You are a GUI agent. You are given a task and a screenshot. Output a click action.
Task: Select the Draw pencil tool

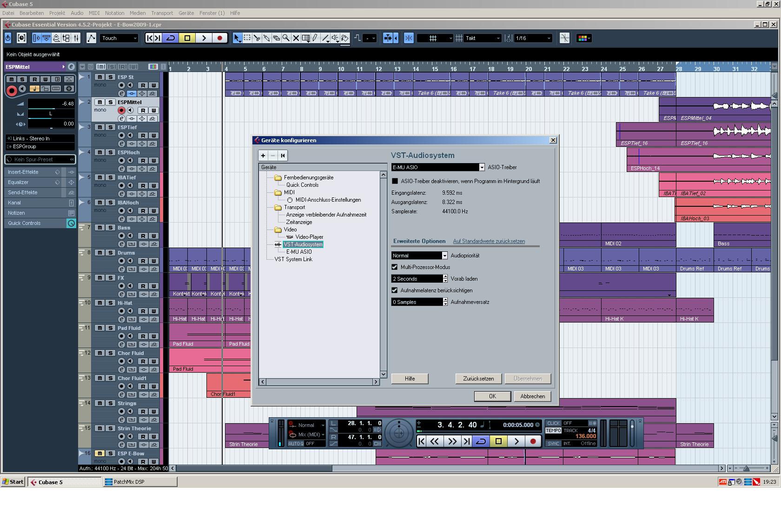(316, 38)
